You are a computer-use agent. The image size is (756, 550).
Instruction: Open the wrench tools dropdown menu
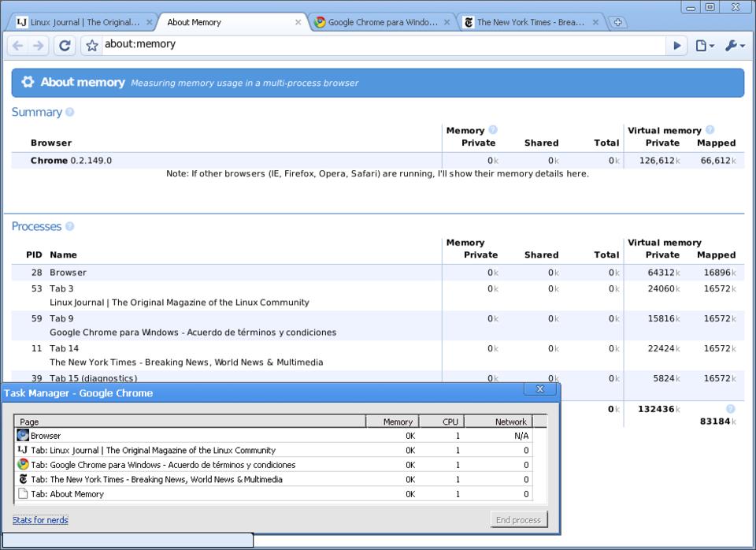(734, 46)
